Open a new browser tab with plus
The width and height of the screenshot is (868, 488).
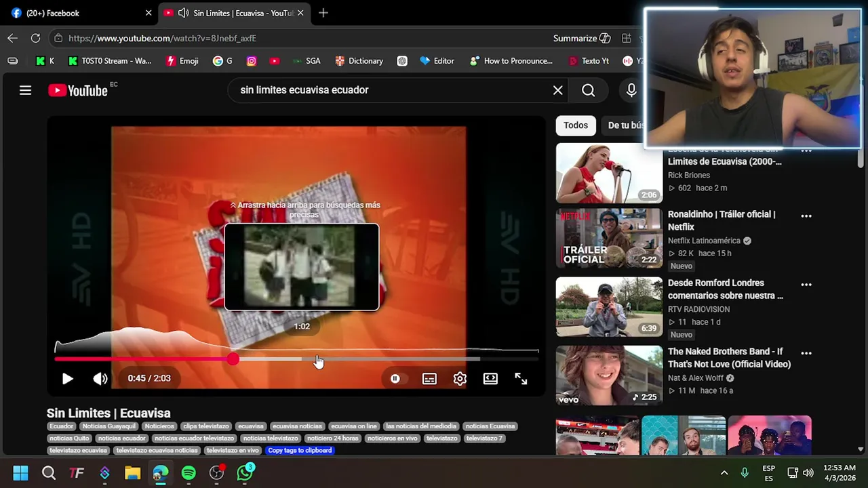(323, 13)
